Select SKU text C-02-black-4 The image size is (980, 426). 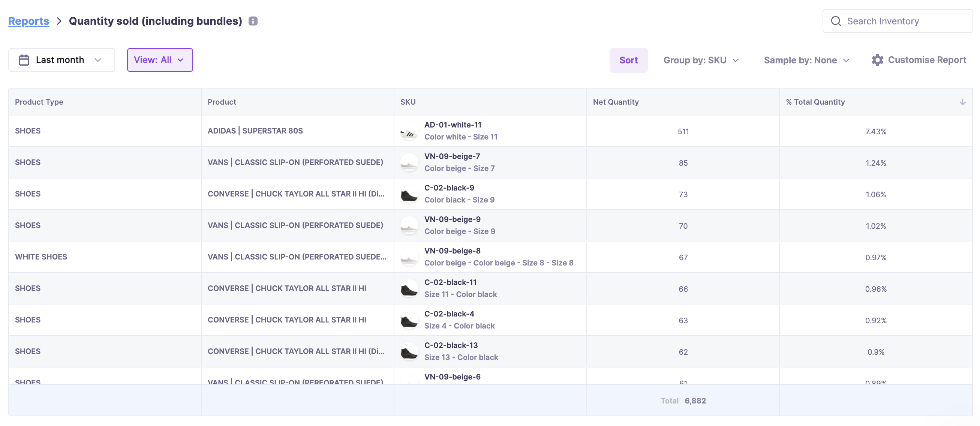pos(449,314)
